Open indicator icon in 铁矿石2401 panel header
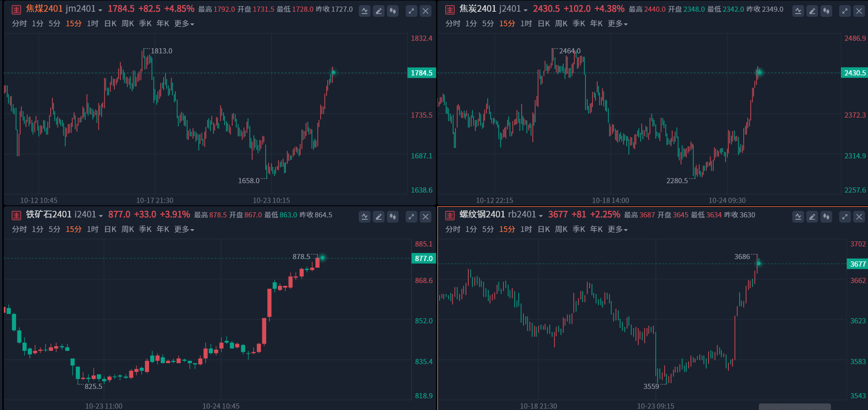 pyautogui.click(x=365, y=216)
